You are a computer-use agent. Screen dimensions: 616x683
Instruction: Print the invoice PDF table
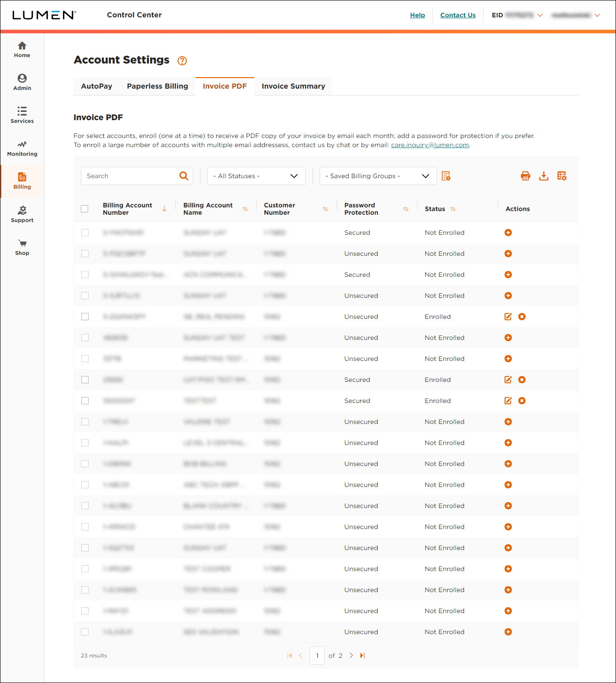(x=526, y=176)
